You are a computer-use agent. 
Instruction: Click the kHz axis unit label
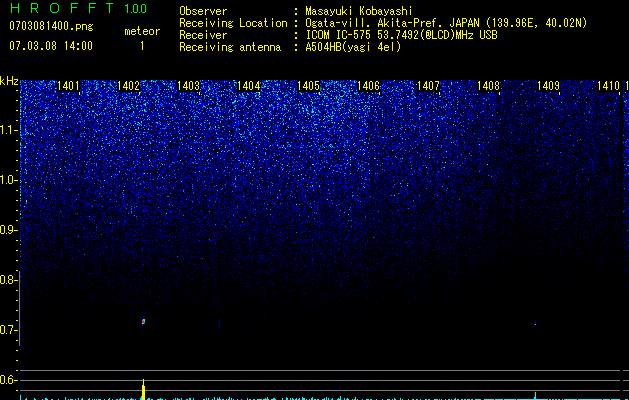pos(9,82)
